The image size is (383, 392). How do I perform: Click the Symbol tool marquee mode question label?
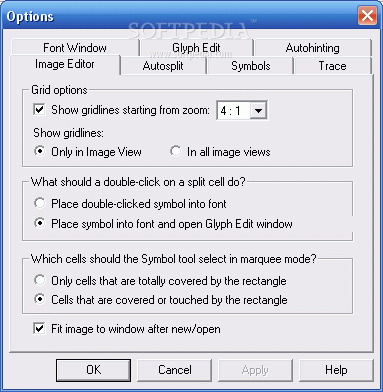click(173, 259)
